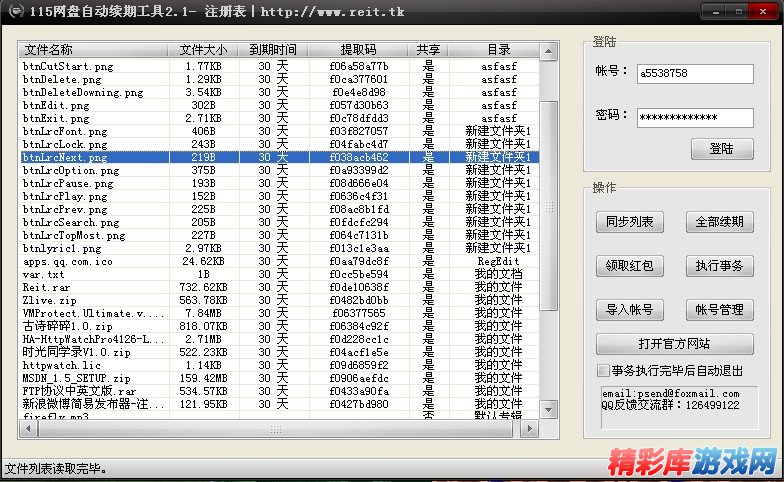
Task: Click the 提取码 column header
Action: click(358, 49)
